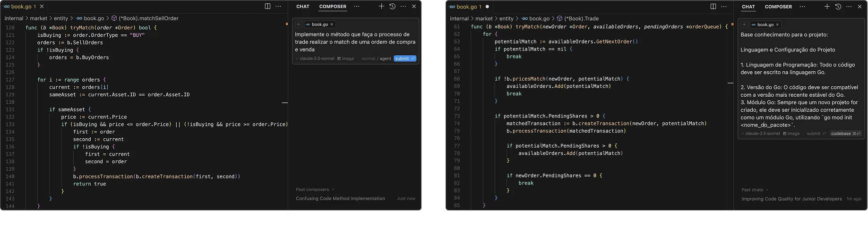Screen dimensions: 868x234
Task: Split editor in the right window
Action: [713, 7]
